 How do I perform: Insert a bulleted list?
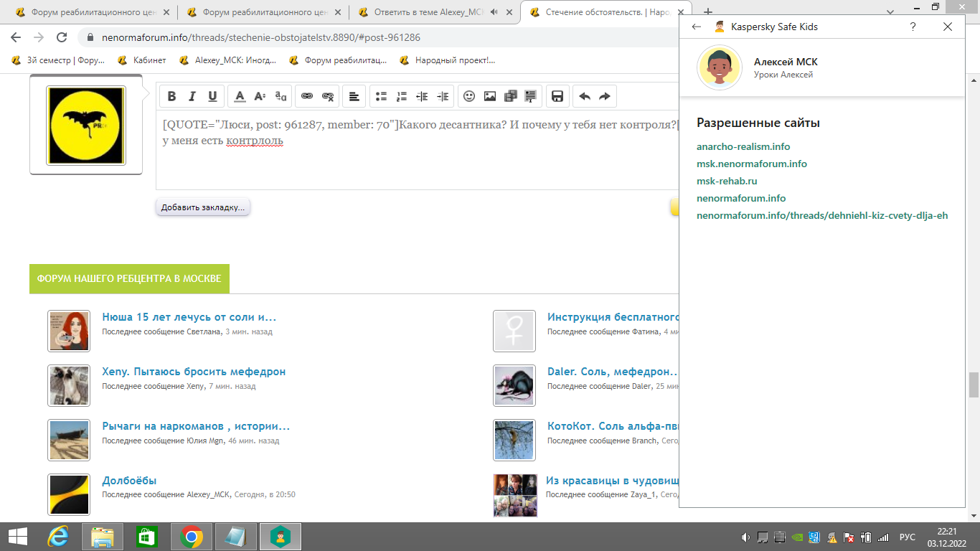tap(381, 96)
